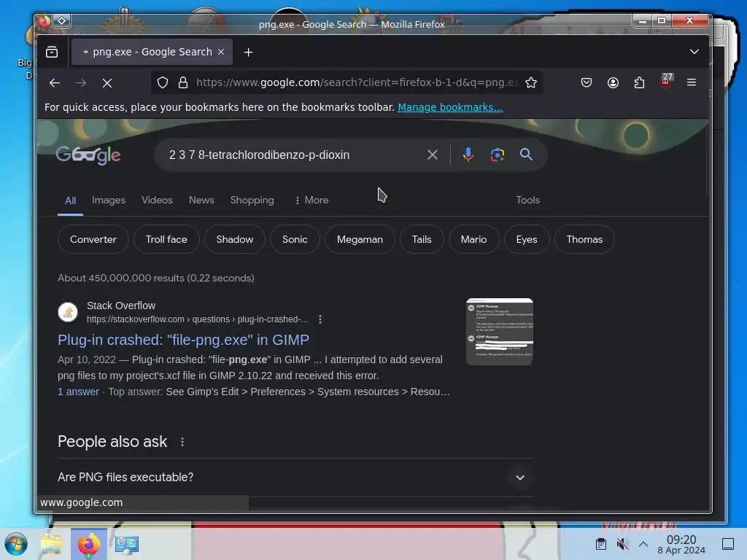Open tracking protection shield info
747x560 pixels.
[x=163, y=82]
